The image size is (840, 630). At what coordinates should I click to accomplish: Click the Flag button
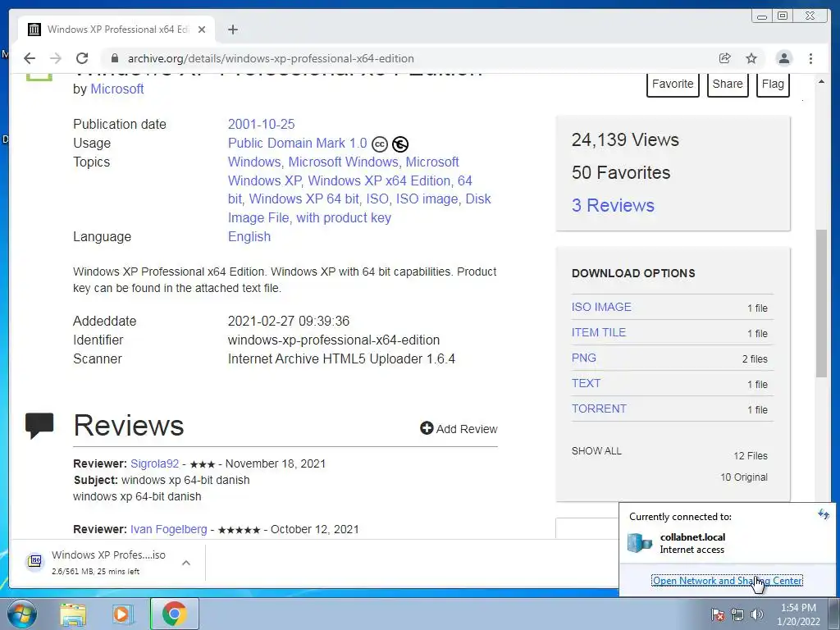[773, 84]
